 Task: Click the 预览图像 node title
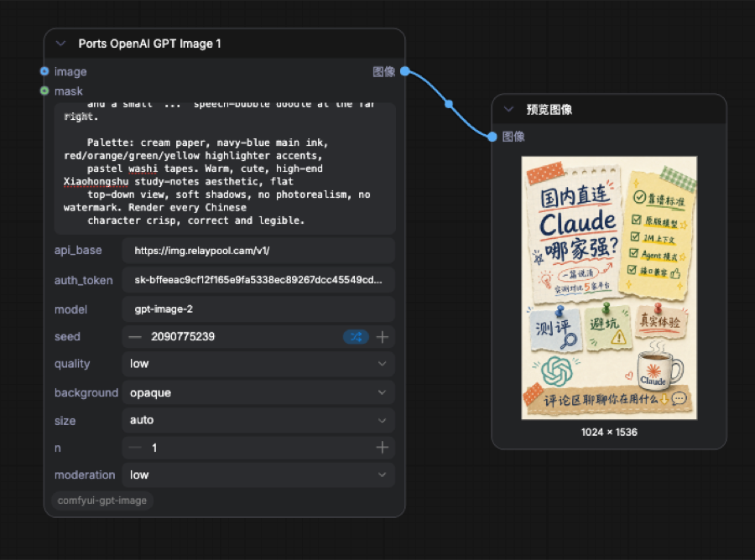pos(549,110)
